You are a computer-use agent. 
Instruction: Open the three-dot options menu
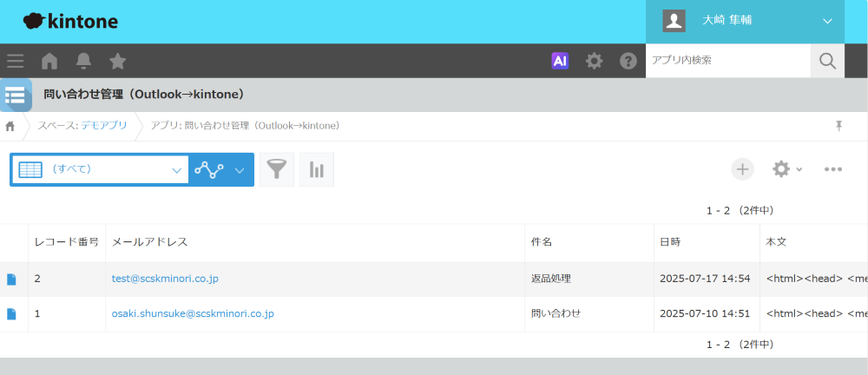833,169
